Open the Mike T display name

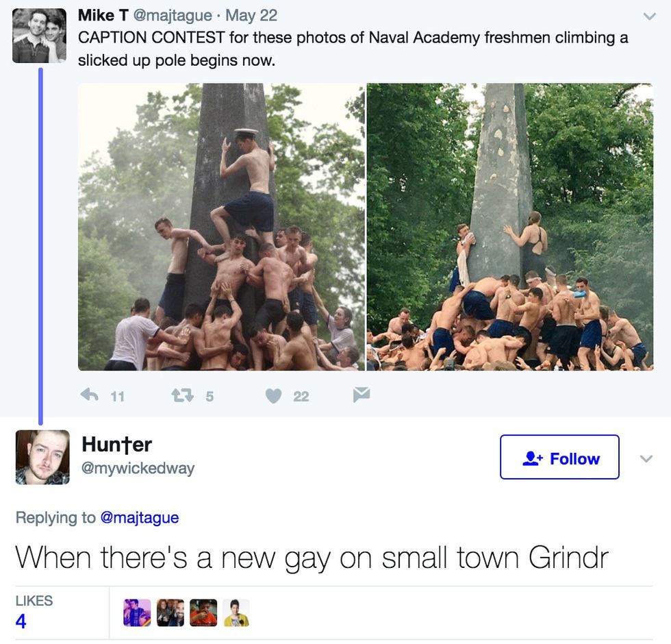click(103, 15)
